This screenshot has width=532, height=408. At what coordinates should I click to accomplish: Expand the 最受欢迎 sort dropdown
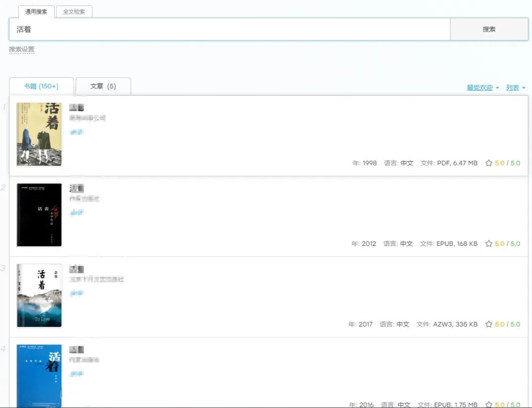click(483, 88)
